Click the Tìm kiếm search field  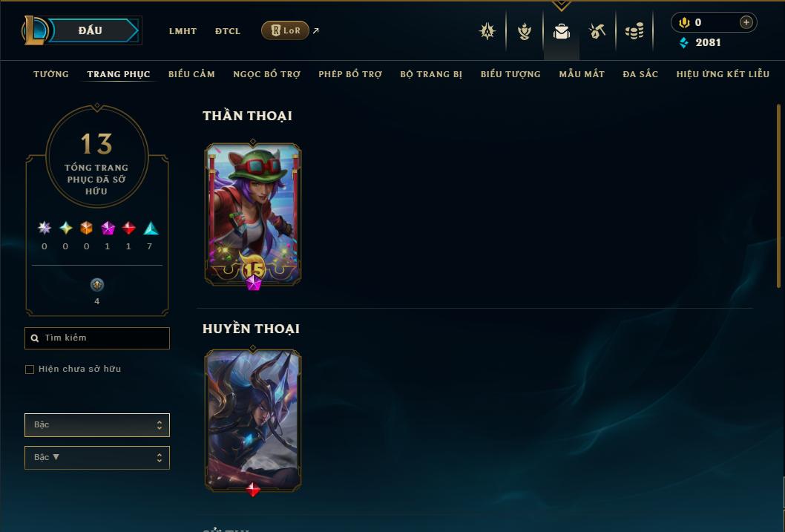(97, 338)
